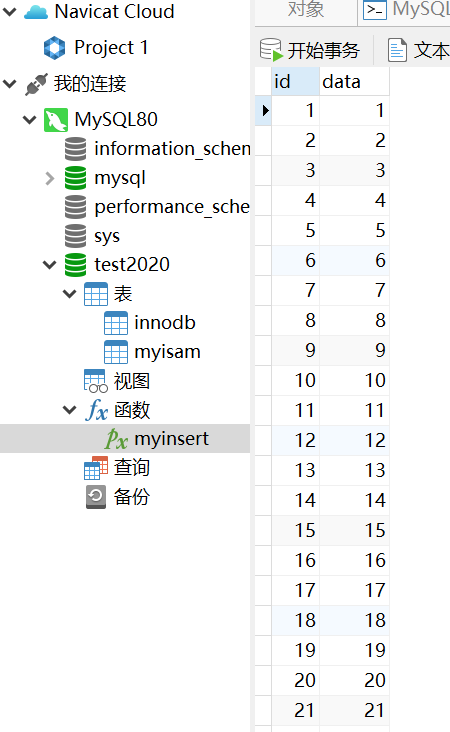Select the mysql database label
Viewport: 450px width, 732px height.
tap(120, 179)
